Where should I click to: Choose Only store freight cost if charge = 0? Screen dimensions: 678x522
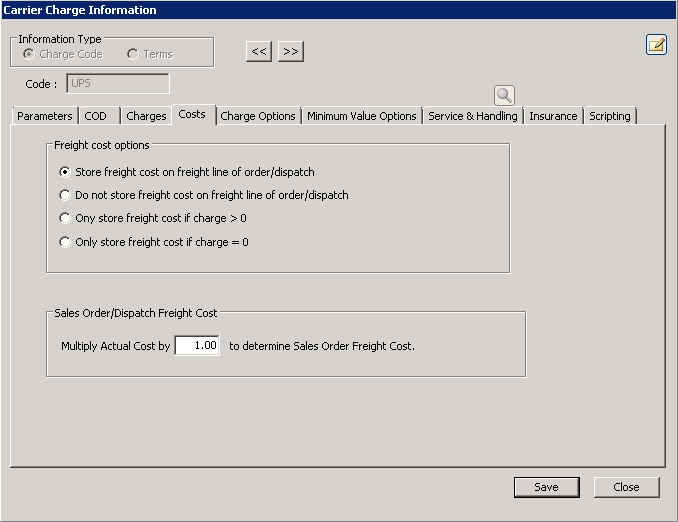coord(66,242)
